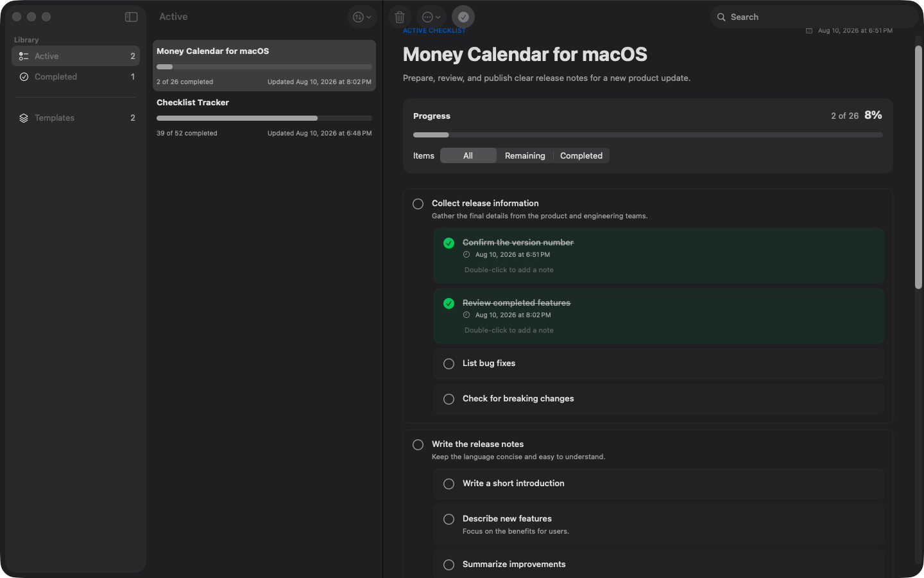This screenshot has width=924, height=578.
Task: Check the List bug fixes item
Action: (449, 364)
